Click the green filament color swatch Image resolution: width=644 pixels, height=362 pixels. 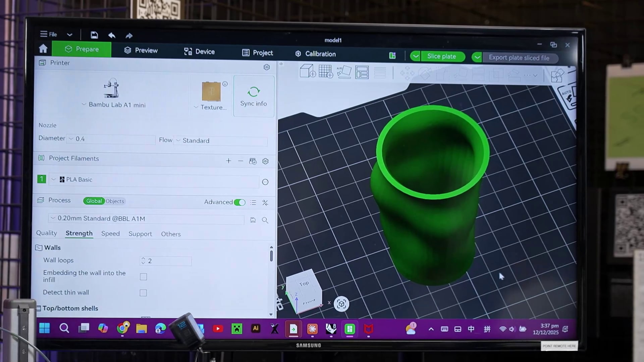pyautogui.click(x=41, y=179)
